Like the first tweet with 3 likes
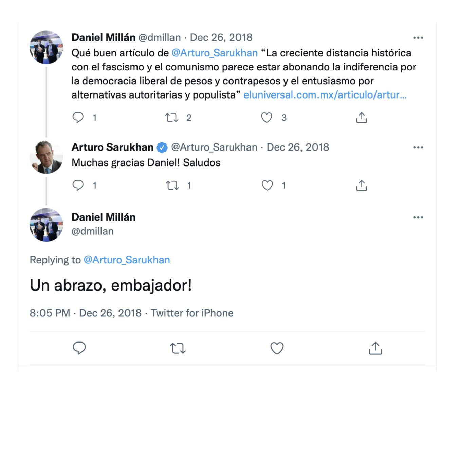This screenshot has width=476, height=473. 267,118
